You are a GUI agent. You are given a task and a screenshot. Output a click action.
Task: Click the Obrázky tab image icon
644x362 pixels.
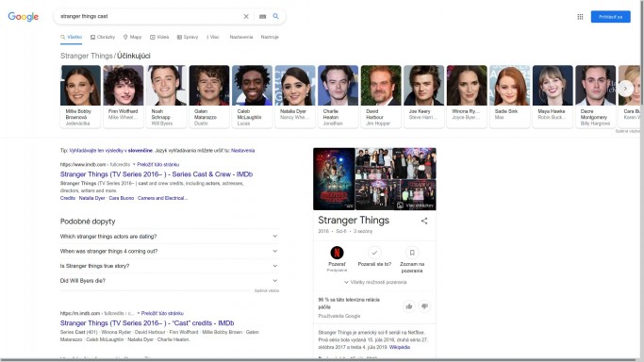coord(92,37)
